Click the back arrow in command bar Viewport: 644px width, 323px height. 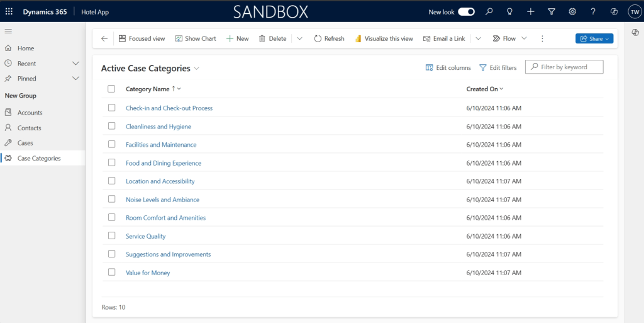[x=104, y=38]
